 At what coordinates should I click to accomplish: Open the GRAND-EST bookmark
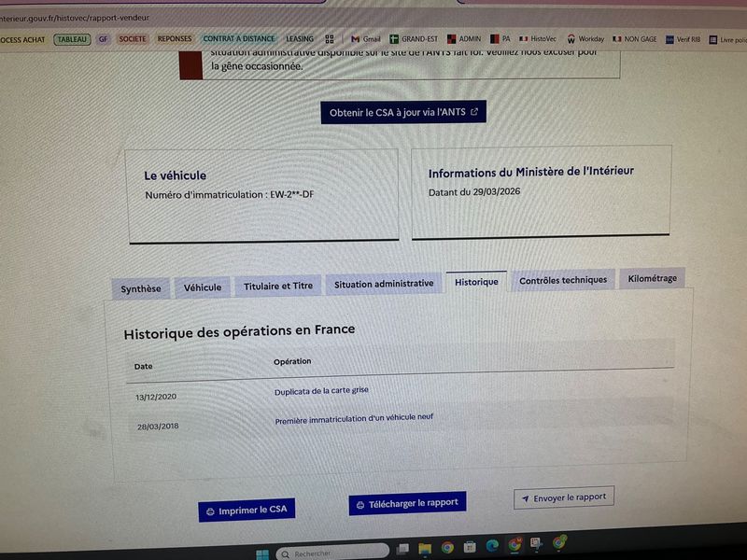[414, 39]
